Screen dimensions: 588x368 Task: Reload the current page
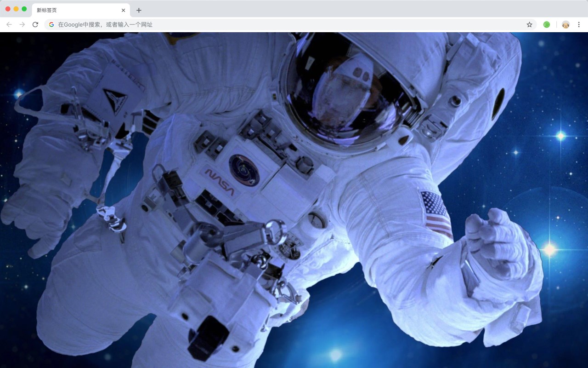pos(35,24)
